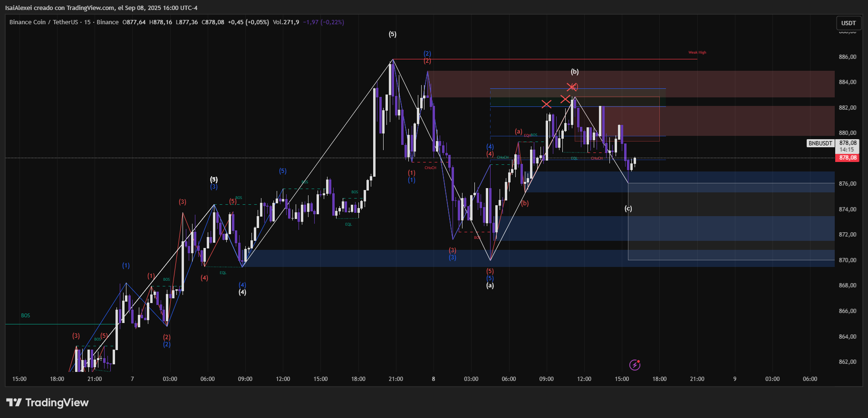
Task: Click the white (5) wave label at top
Action: 392,34
